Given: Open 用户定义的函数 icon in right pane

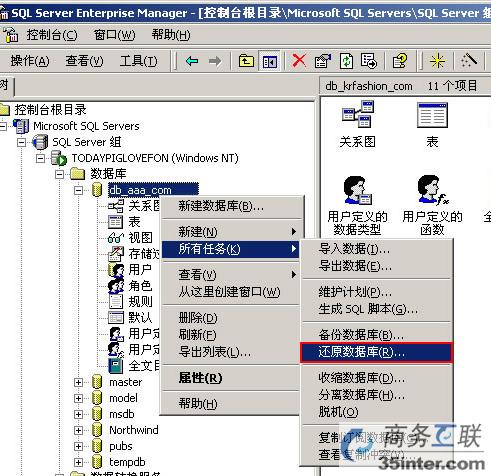Looking at the screenshot, I should click(432, 190).
